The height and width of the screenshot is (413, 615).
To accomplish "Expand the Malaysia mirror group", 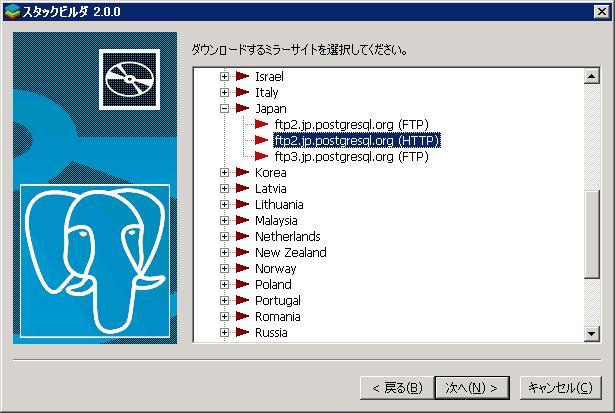I will point(224,220).
